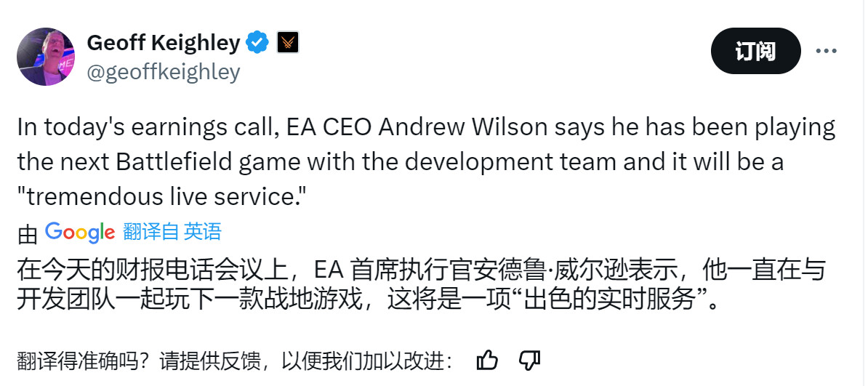Rate the translation with thumbs up
Image resolution: width=868 pixels, height=386 pixels.
pyautogui.click(x=487, y=360)
